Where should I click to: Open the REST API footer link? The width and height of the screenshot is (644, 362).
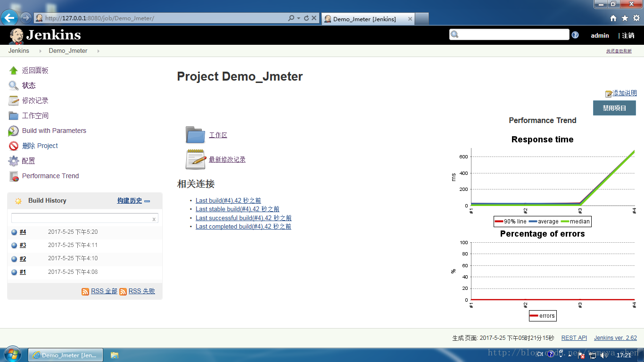coord(574,338)
